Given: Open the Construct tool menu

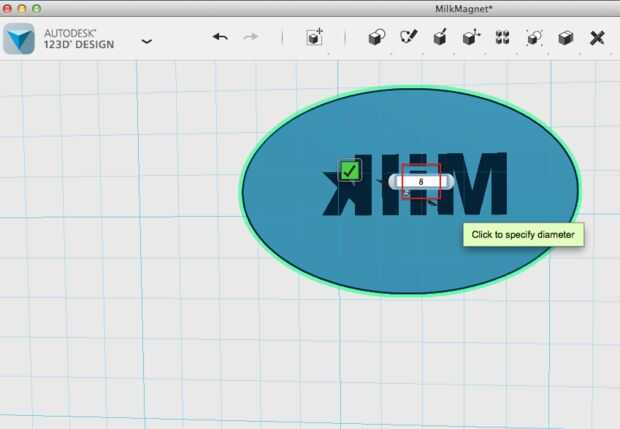Looking at the screenshot, I should coord(440,38).
